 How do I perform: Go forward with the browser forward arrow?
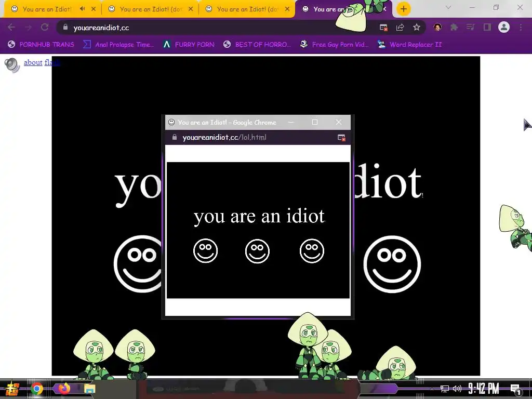28,28
